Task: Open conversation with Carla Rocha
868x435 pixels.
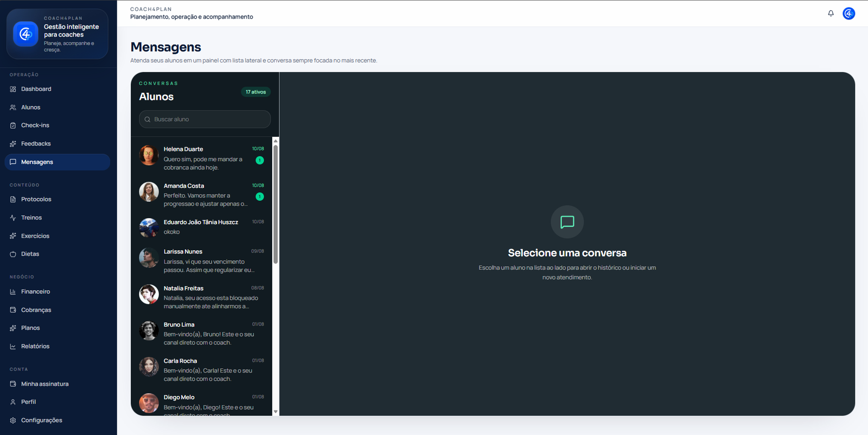Action: [202, 370]
